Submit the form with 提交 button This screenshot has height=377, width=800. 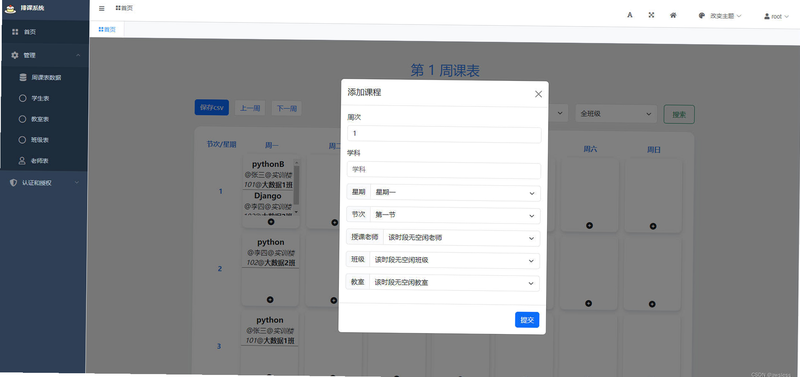tap(527, 320)
